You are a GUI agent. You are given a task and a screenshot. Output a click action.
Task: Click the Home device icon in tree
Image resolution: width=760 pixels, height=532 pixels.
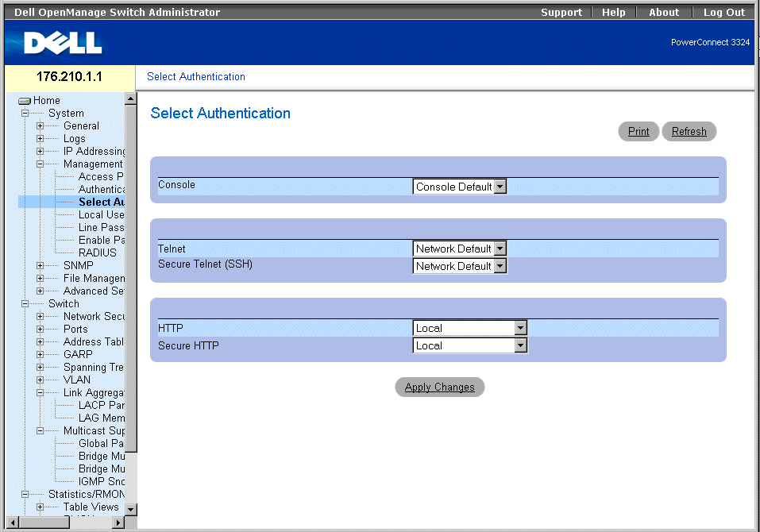(x=25, y=101)
